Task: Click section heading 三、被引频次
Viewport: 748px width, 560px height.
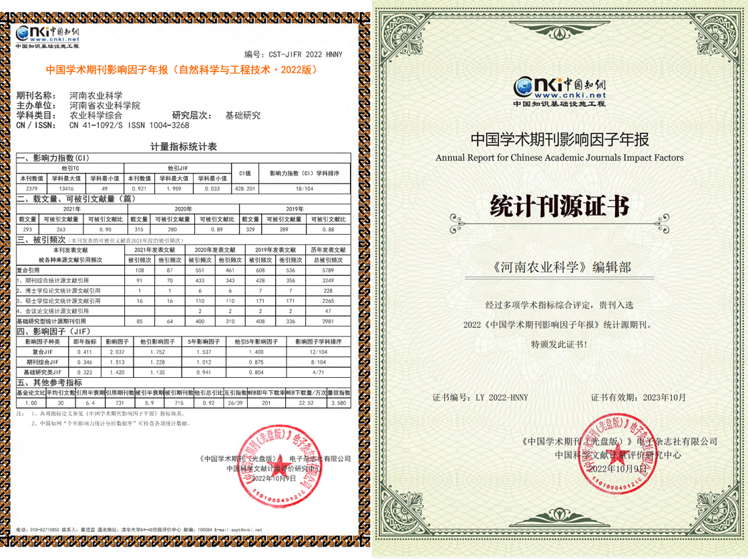Action: [41, 240]
